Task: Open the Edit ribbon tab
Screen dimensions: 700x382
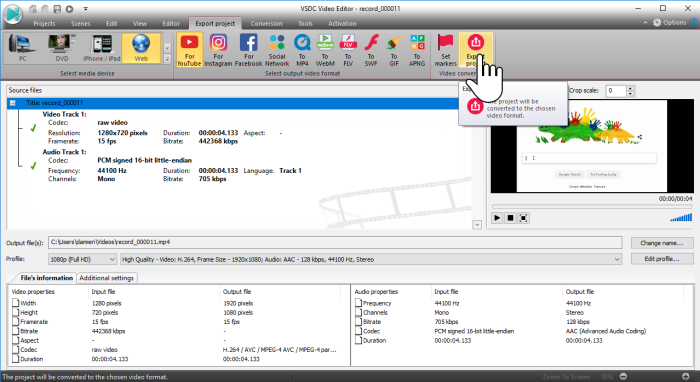Action: pos(112,23)
